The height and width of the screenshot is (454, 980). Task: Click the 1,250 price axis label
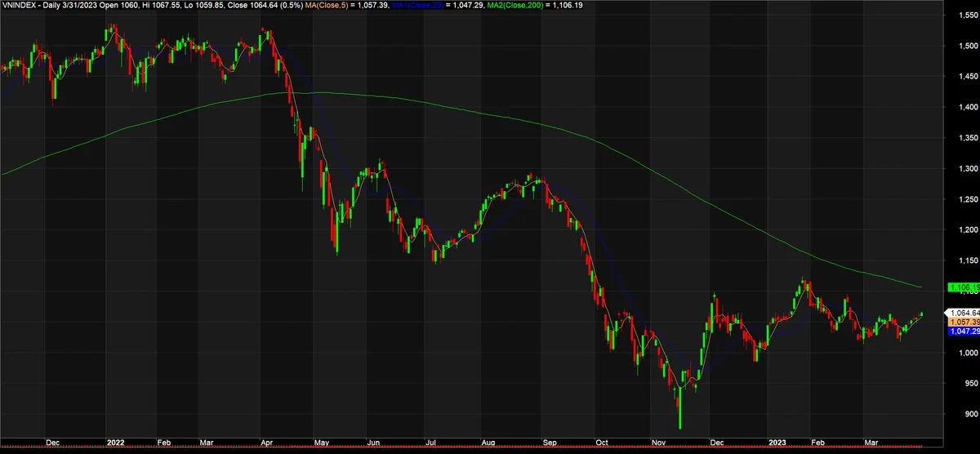969,200
